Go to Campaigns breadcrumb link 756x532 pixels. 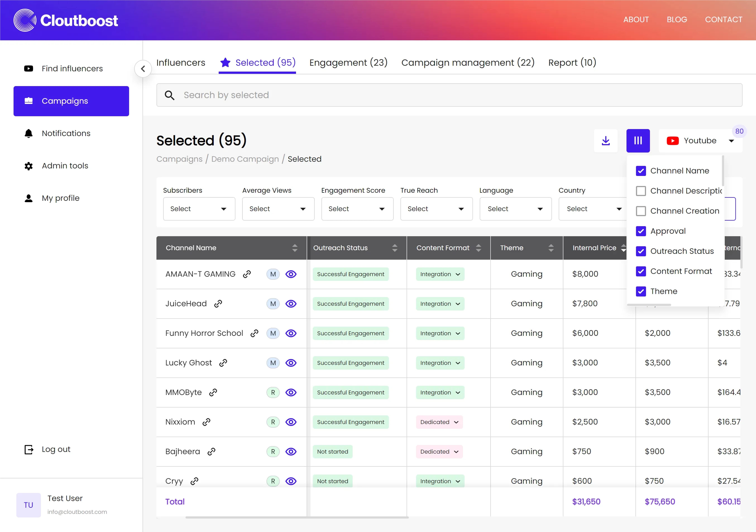[x=179, y=159]
